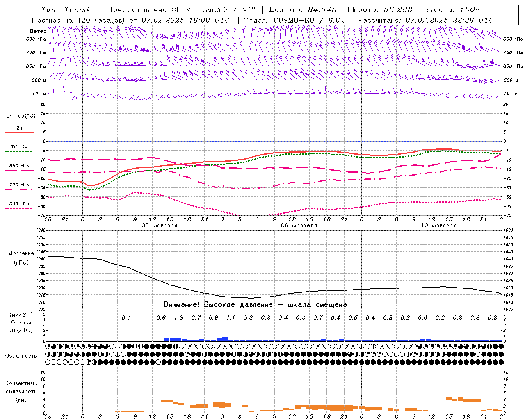Click the 1.1 precipitation amount value
This screenshot has height=420, width=525.
(x=231, y=318)
